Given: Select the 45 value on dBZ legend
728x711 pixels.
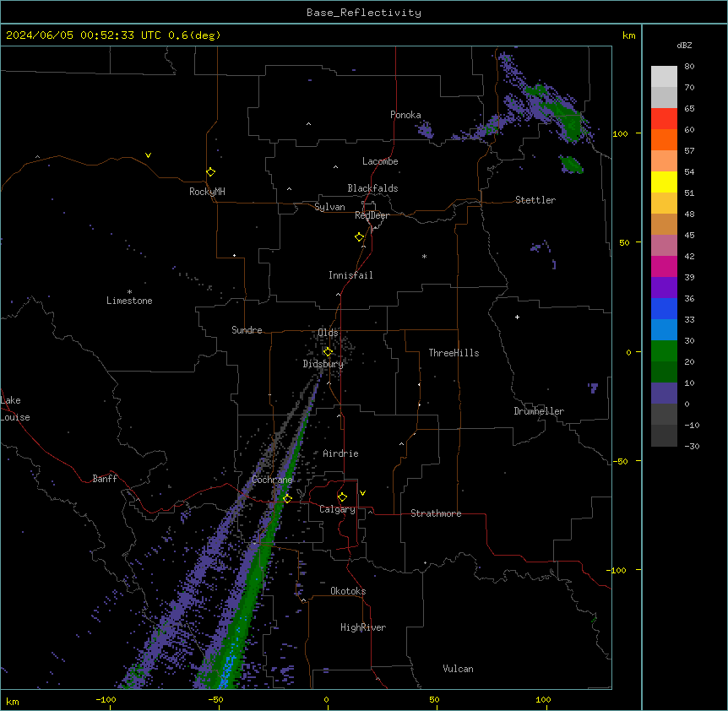Looking at the screenshot, I should (689, 236).
